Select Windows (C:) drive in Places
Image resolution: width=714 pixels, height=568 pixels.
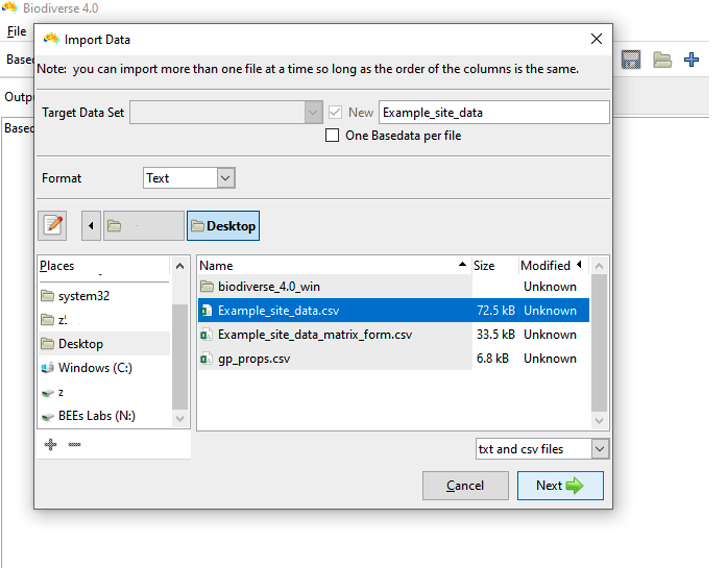[104, 368]
